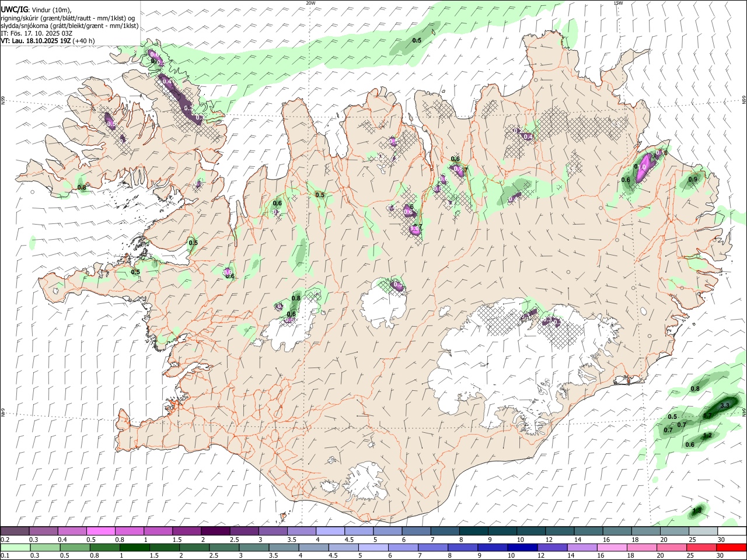
Task: Click the 'UWC/IG' title text
Action: 14,9
